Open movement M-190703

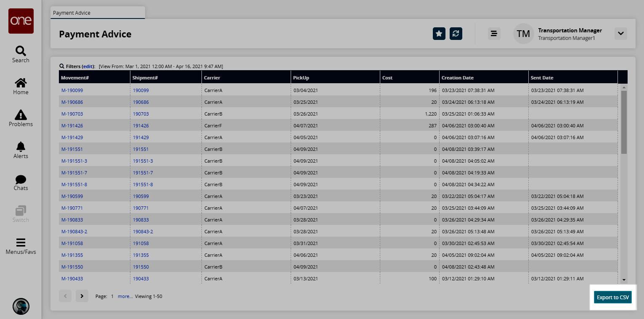pyautogui.click(x=72, y=114)
